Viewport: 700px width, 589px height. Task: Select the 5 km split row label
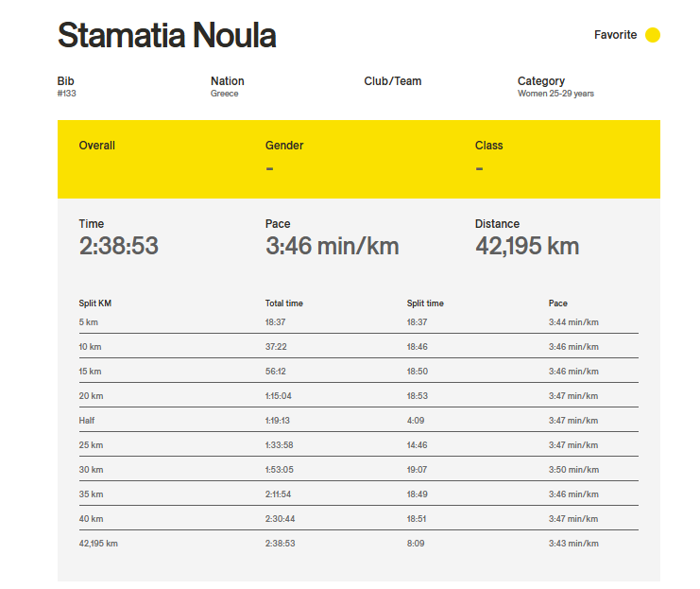click(x=89, y=322)
